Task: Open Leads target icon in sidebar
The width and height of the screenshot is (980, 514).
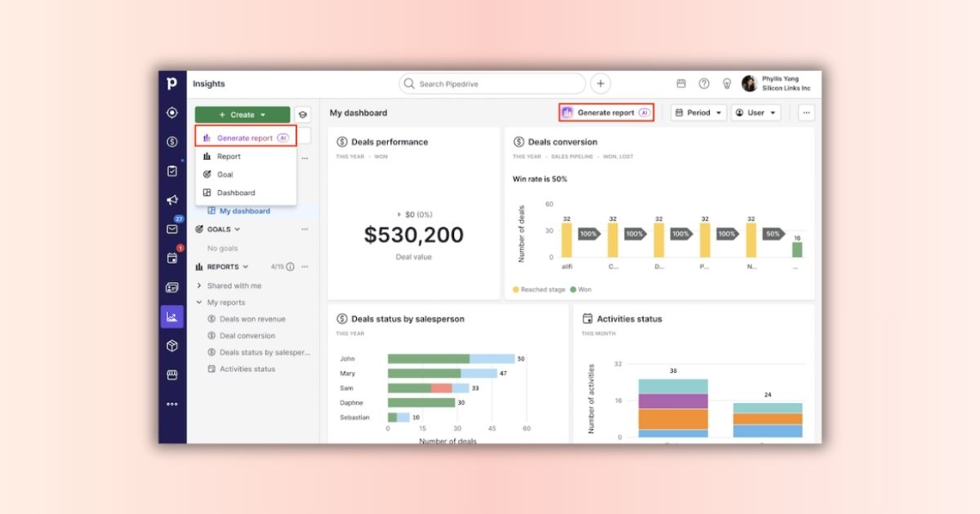Action: (x=171, y=113)
